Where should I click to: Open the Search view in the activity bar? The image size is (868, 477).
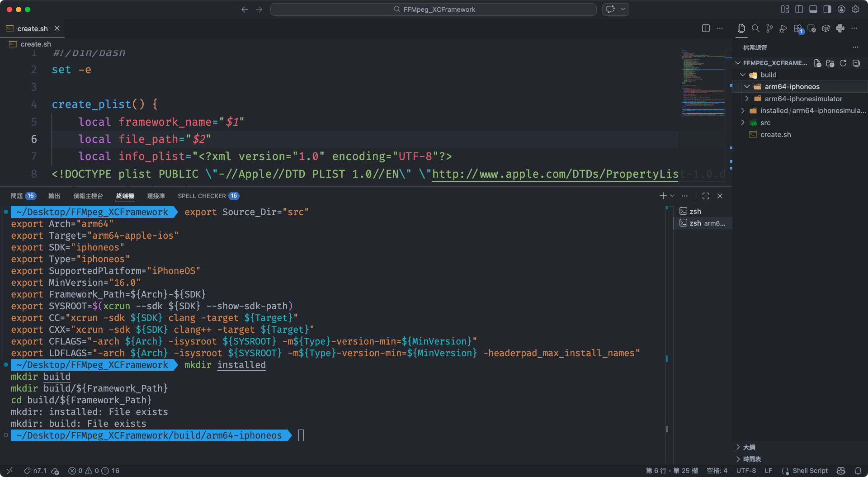[x=755, y=28]
